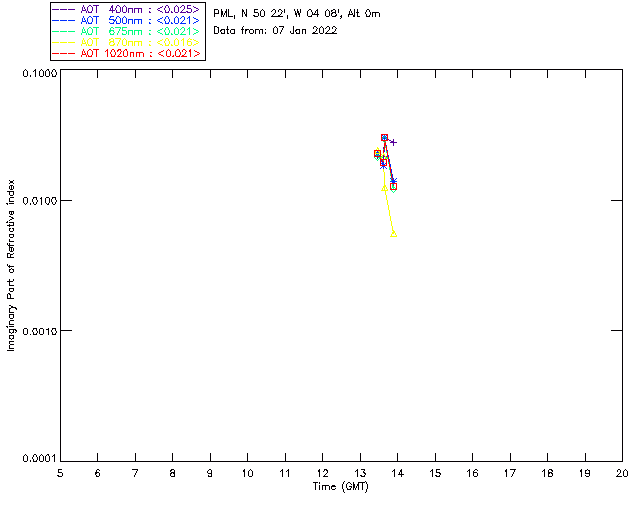Select the AOT 500nm legend entry
640x512 pixels.
[x=128, y=20]
